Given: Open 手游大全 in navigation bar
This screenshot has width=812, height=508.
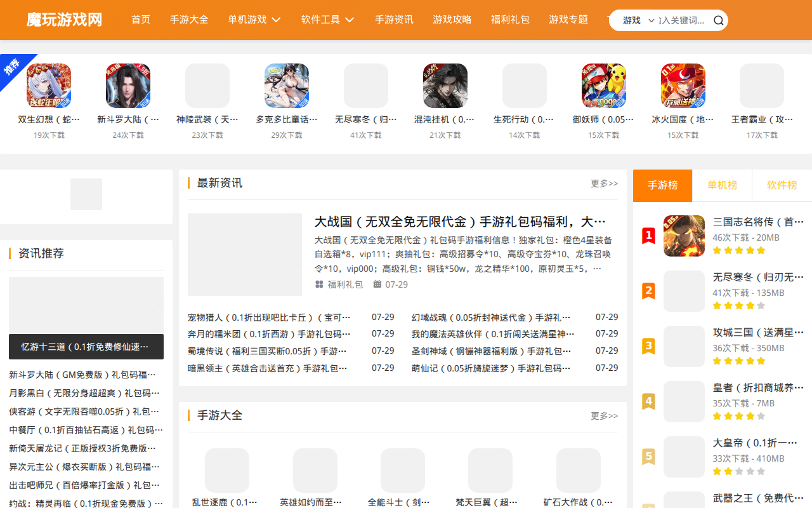Looking at the screenshot, I should click(189, 20).
